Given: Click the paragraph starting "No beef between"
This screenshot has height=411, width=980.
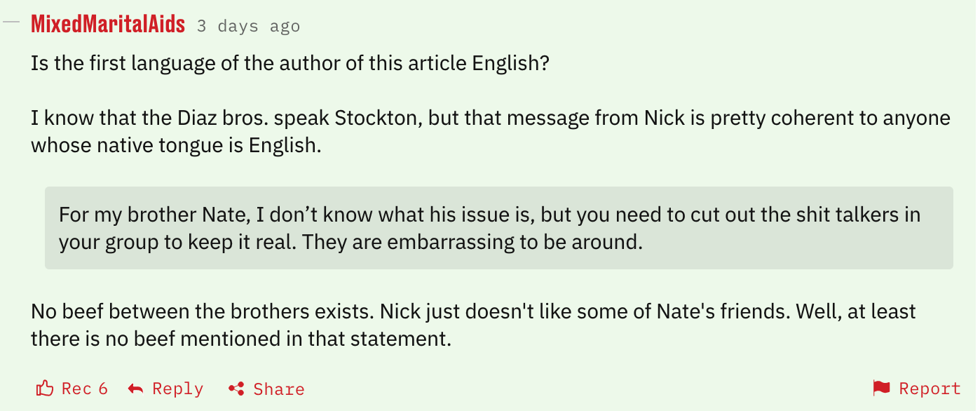Looking at the screenshot, I should [473, 325].
